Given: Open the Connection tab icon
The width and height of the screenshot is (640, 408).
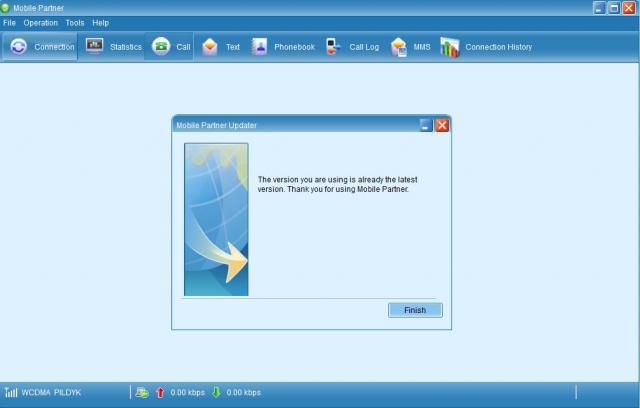Looking at the screenshot, I should pos(19,47).
